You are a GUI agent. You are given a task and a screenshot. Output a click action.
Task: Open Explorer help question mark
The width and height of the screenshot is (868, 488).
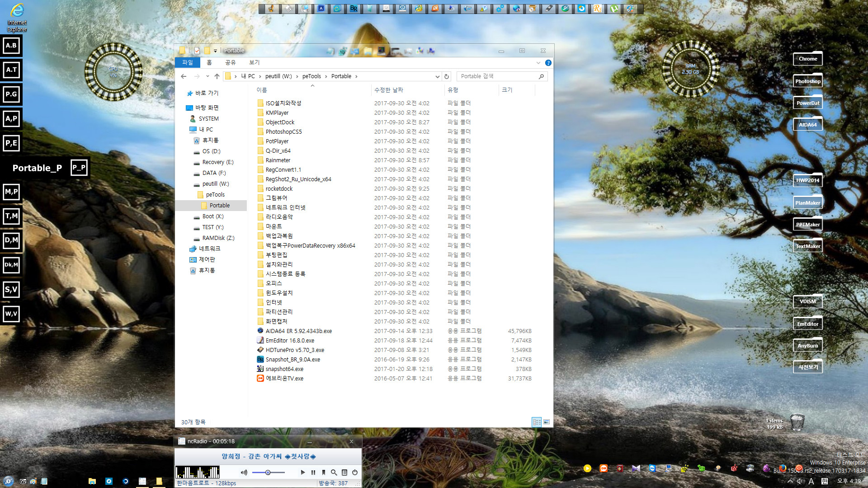point(548,62)
